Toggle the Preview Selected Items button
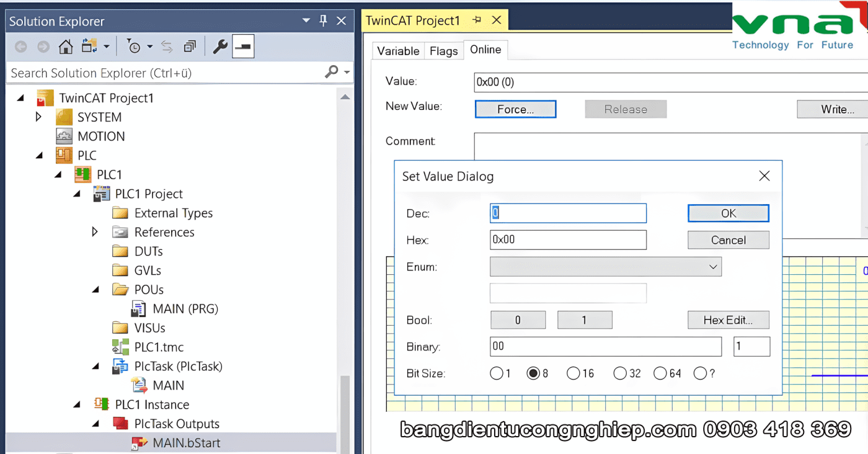Viewport: 868px width, 454px height. pyautogui.click(x=243, y=47)
